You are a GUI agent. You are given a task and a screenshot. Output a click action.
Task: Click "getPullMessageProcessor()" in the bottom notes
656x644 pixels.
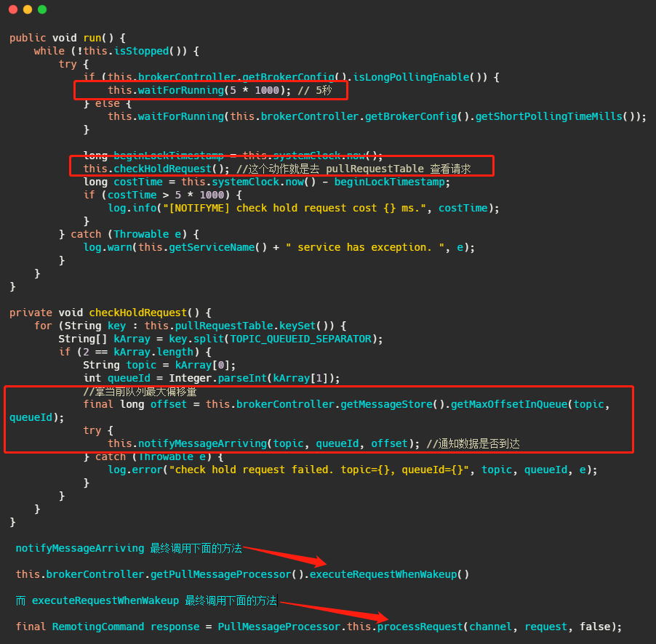227,574
